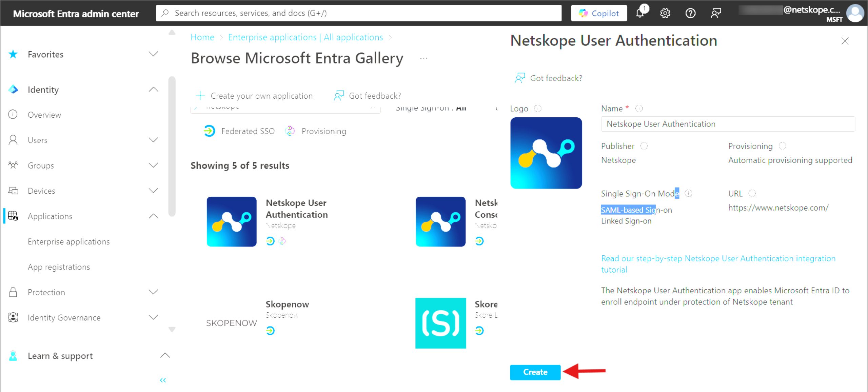Collapse the Applications section chevron

(154, 216)
